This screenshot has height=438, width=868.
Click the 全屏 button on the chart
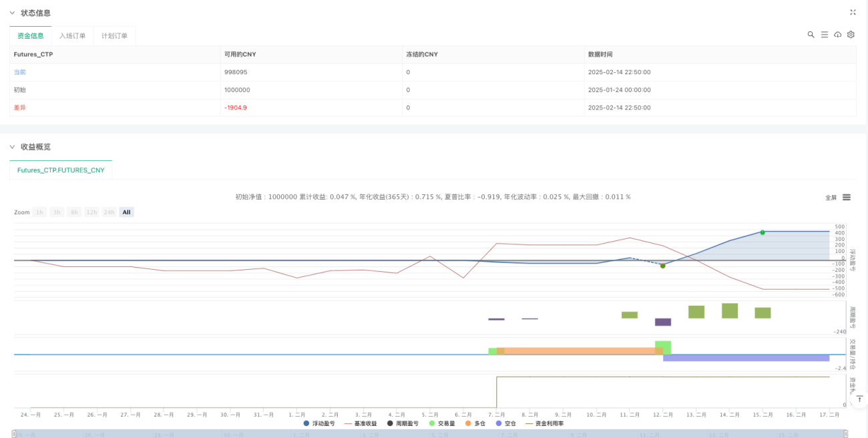(x=831, y=198)
